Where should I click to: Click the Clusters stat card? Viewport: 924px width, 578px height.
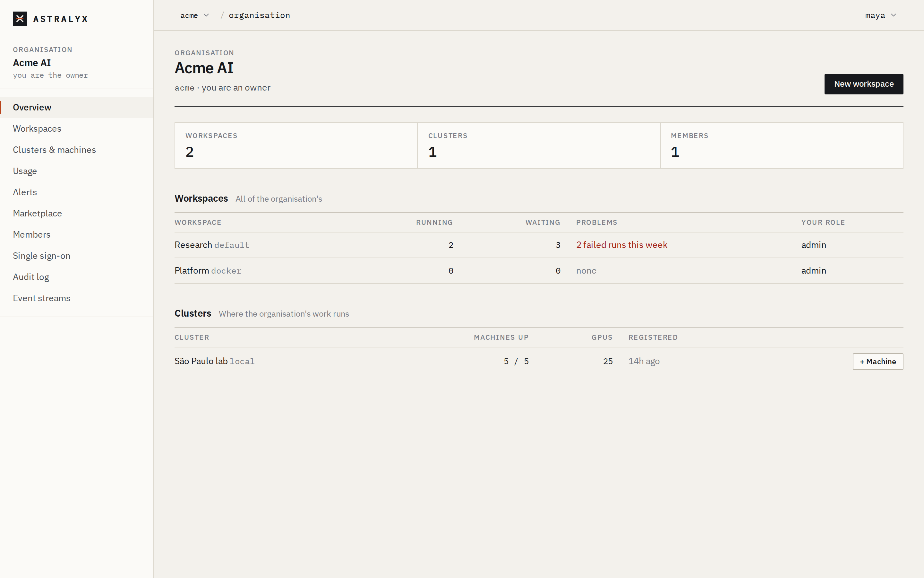pos(539,145)
